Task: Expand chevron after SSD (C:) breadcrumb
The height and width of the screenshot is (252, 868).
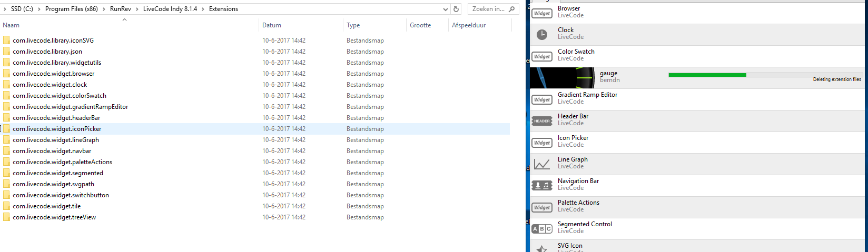Action: (39, 9)
